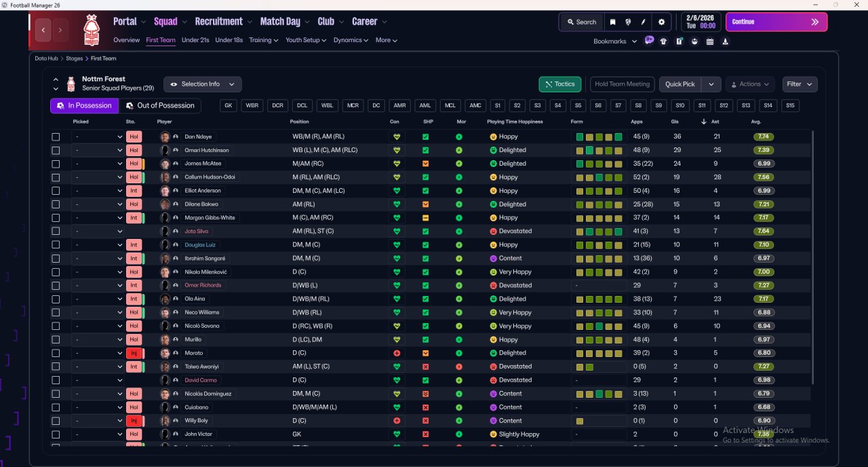
Task: Click Morgan Gibbs-White's yellow sharpness icon
Action: [x=425, y=218]
